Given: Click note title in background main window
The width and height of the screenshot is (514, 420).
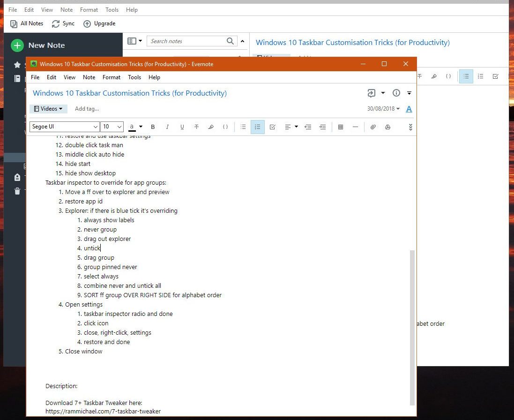Looking at the screenshot, I should [x=353, y=43].
